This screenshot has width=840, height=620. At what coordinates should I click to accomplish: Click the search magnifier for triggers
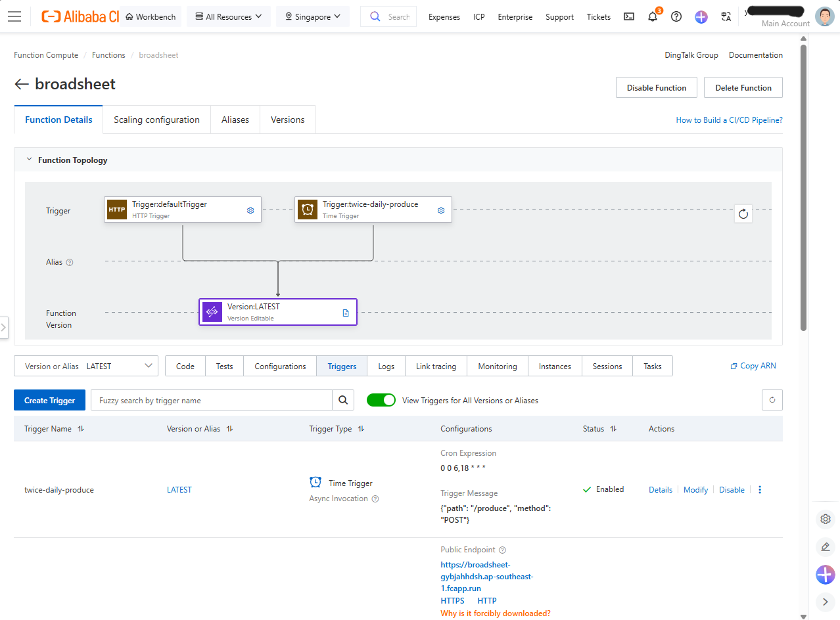tap(343, 400)
